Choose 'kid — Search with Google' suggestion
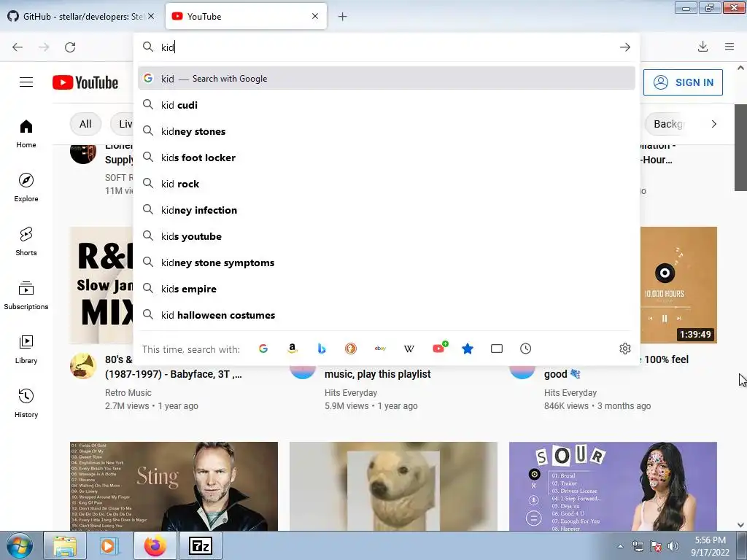The image size is (747, 560). point(387,79)
